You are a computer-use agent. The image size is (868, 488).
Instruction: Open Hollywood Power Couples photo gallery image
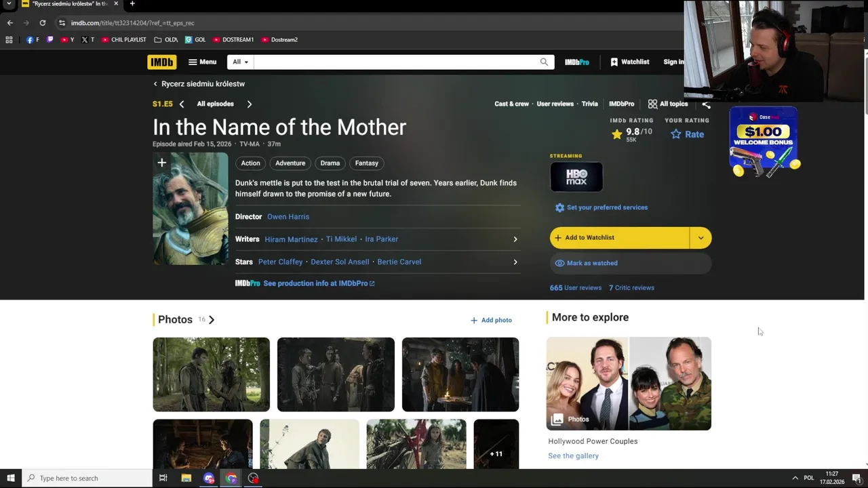click(x=629, y=384)
